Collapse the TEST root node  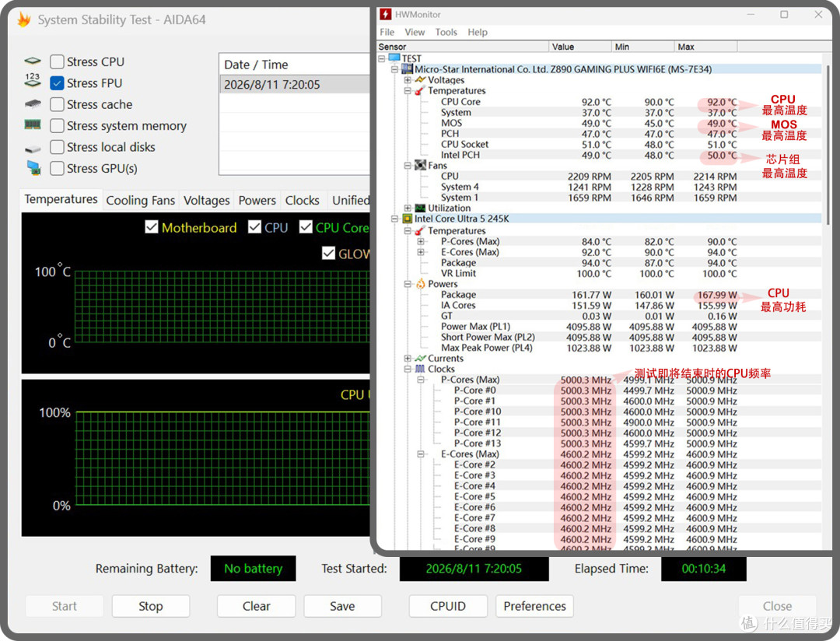[382, 58]
